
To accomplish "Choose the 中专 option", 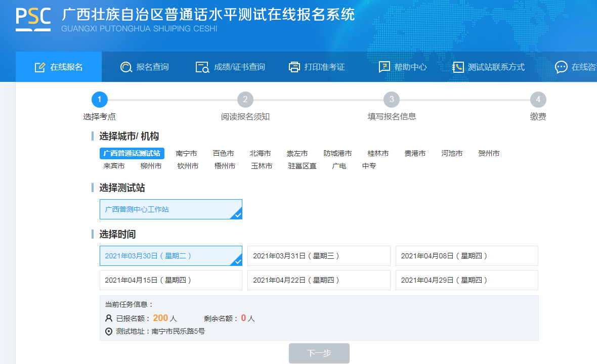I will click(369, 166).
